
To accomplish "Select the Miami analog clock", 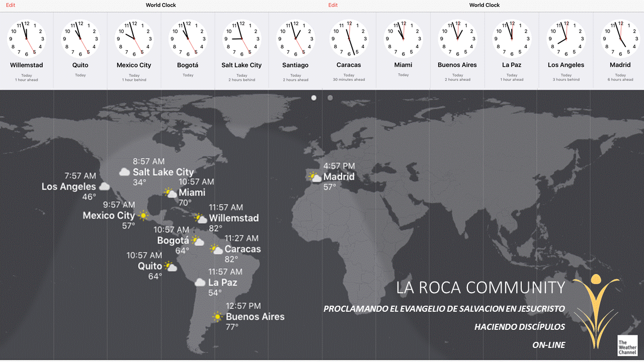I will point(404,39).
